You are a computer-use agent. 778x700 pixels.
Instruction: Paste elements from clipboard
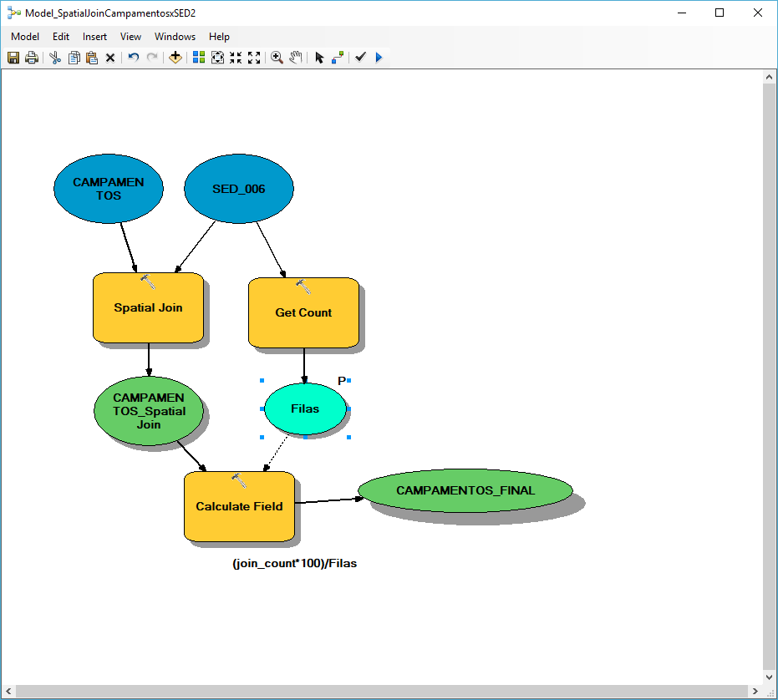tap(92, 58)
